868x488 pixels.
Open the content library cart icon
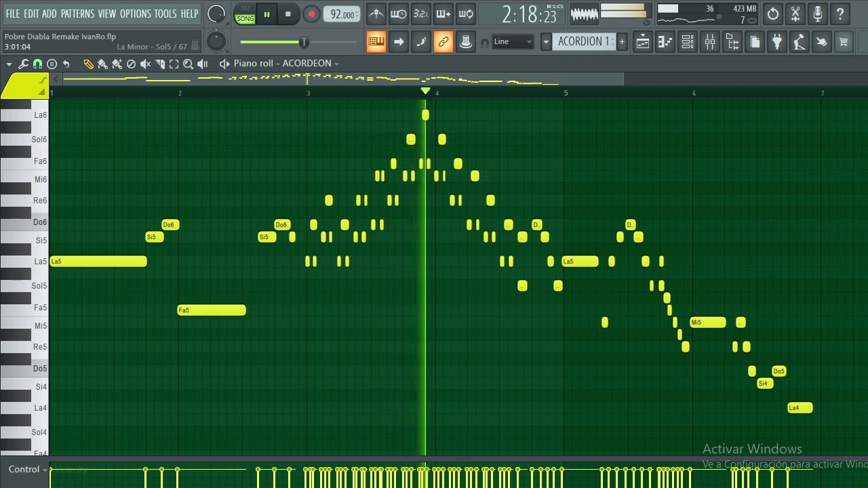tap(844, 42)
